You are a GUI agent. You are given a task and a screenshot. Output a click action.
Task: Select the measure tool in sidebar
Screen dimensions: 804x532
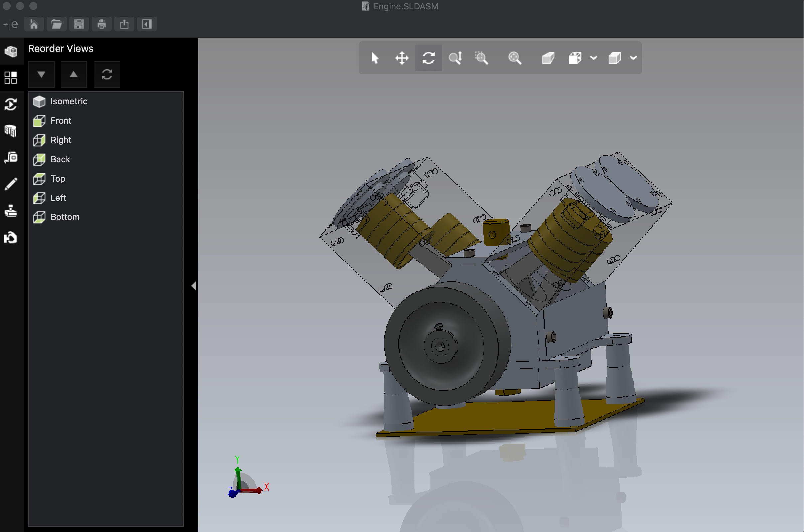11,157
